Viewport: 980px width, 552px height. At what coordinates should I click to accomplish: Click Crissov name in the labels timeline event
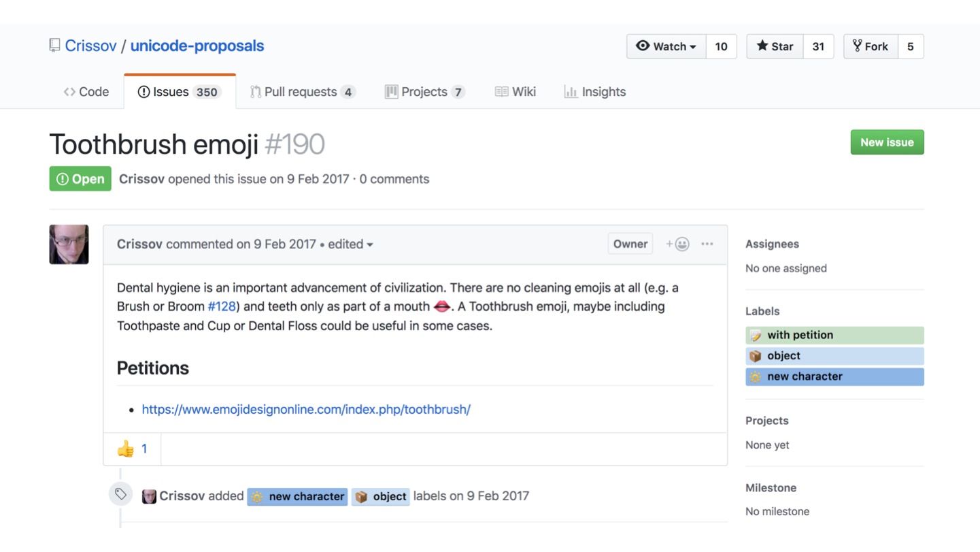[x=182, y=496]
